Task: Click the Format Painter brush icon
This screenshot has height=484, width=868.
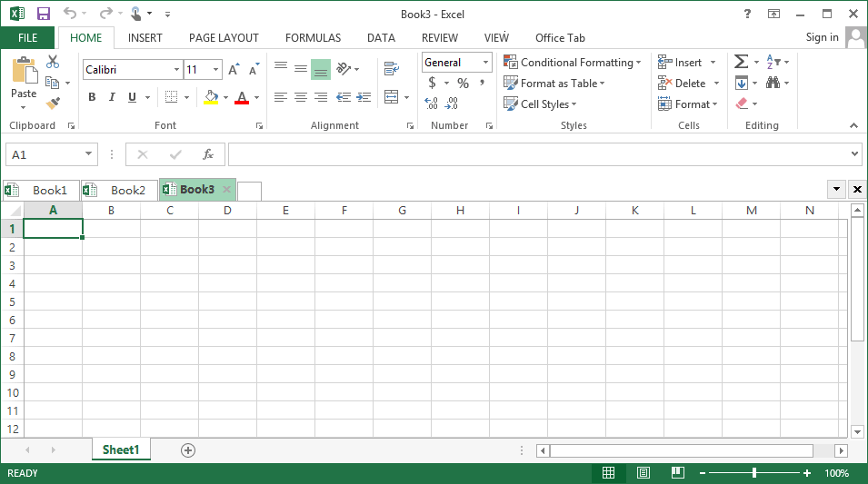Action: 53,104
